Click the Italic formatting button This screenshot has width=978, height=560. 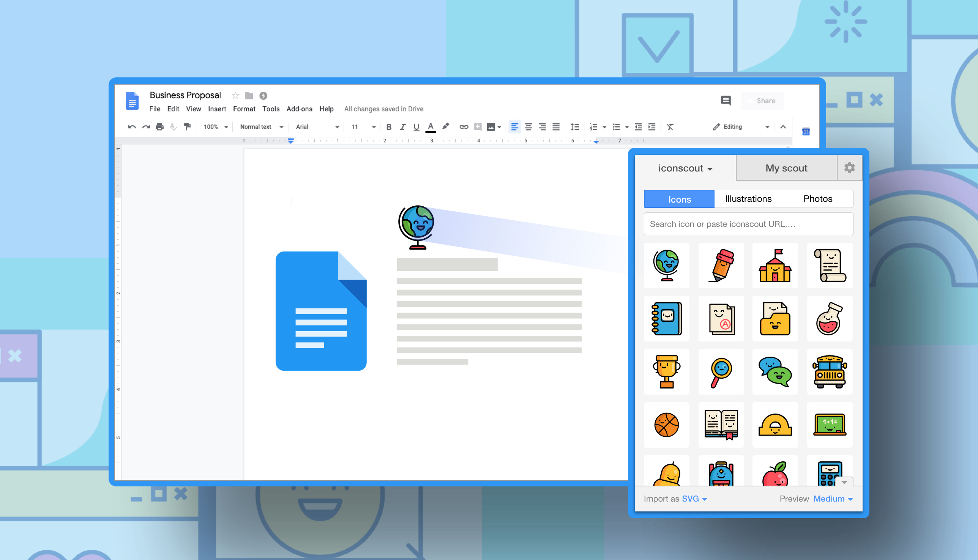(x=400, y=127)
